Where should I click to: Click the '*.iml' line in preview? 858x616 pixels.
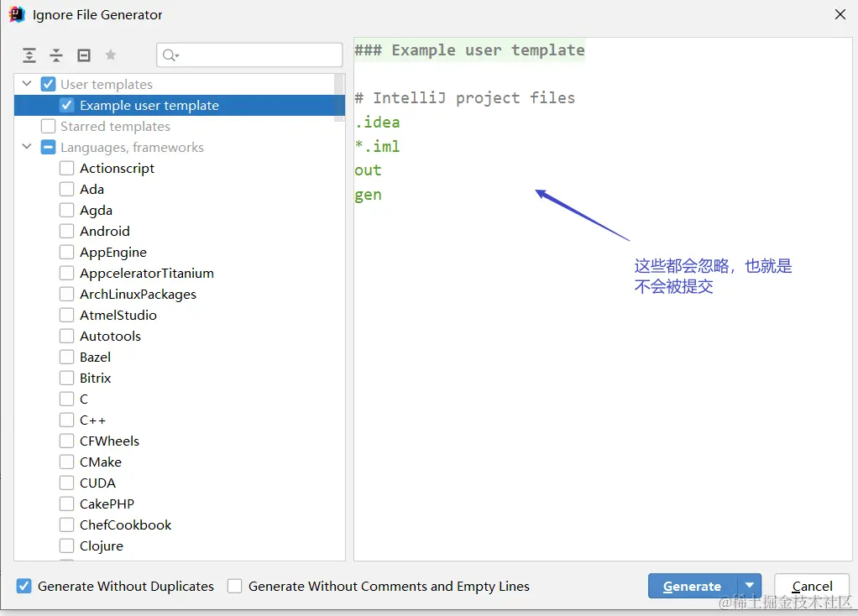click(x=377, y=146)
